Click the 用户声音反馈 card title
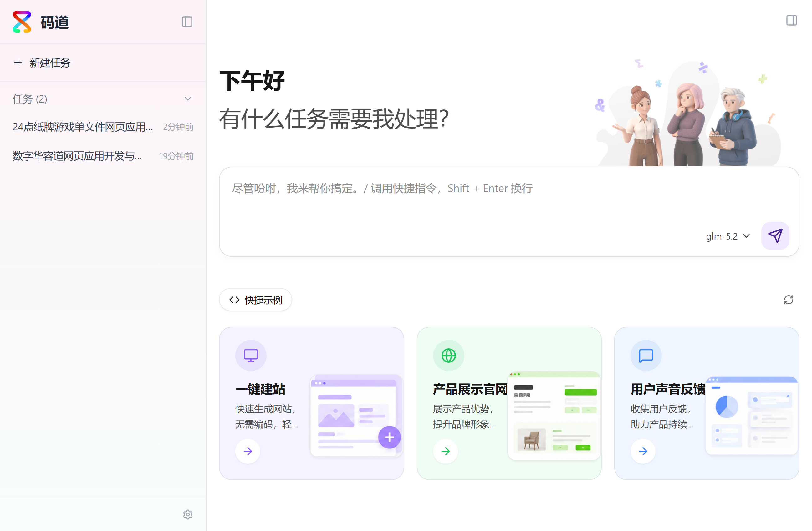The image size is (812, 531). click(x=668, y=389)
